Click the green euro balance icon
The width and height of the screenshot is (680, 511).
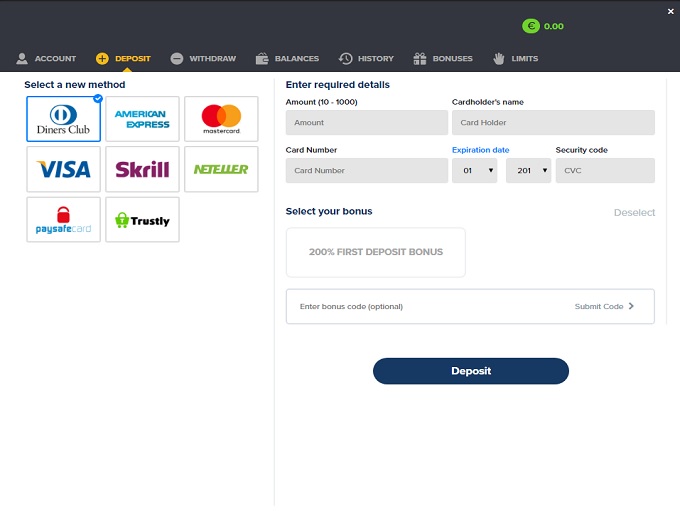point(531,26)
